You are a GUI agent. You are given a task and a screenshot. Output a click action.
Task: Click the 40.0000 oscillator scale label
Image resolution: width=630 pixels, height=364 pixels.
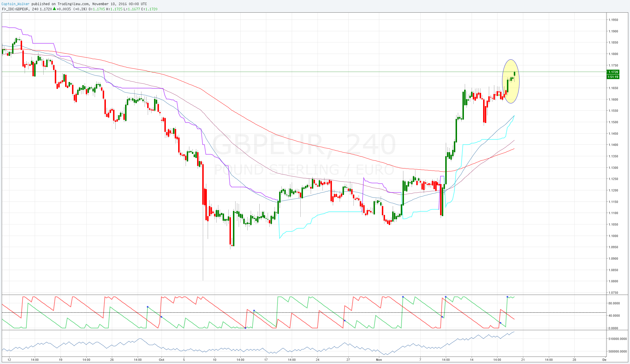pyautogui.click(x=614, y=316)
